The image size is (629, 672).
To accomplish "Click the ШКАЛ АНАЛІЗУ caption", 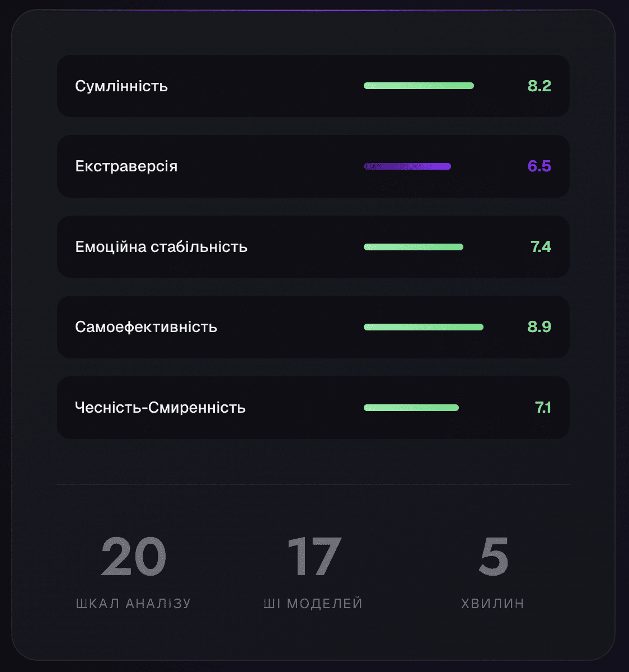I will point(133,604).
